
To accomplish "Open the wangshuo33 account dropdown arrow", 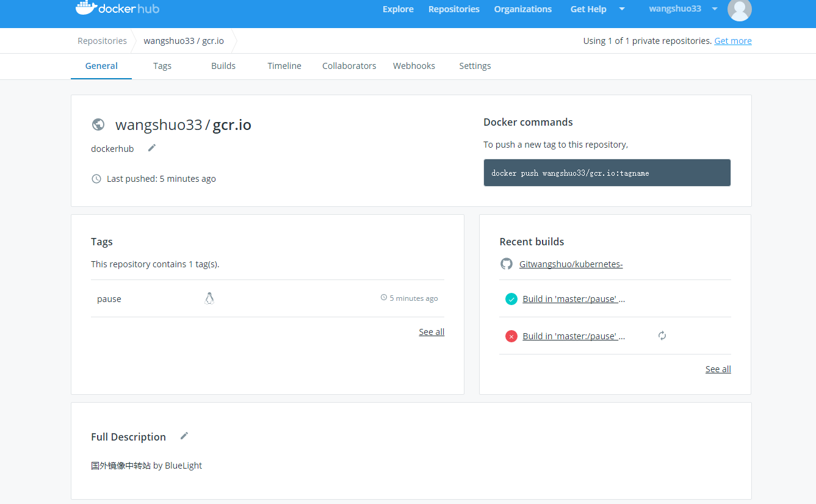I will pos(715,9).
